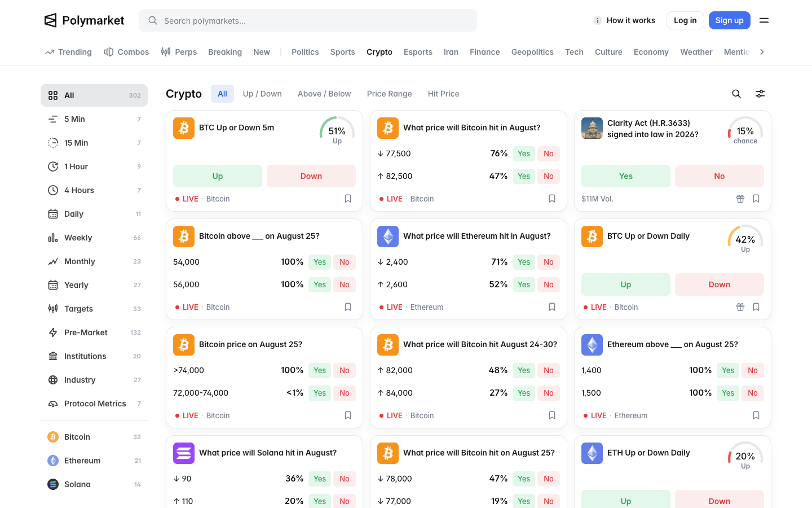Open the Perps nav item
Screen dimensions: 812x508
coord(179,52)
